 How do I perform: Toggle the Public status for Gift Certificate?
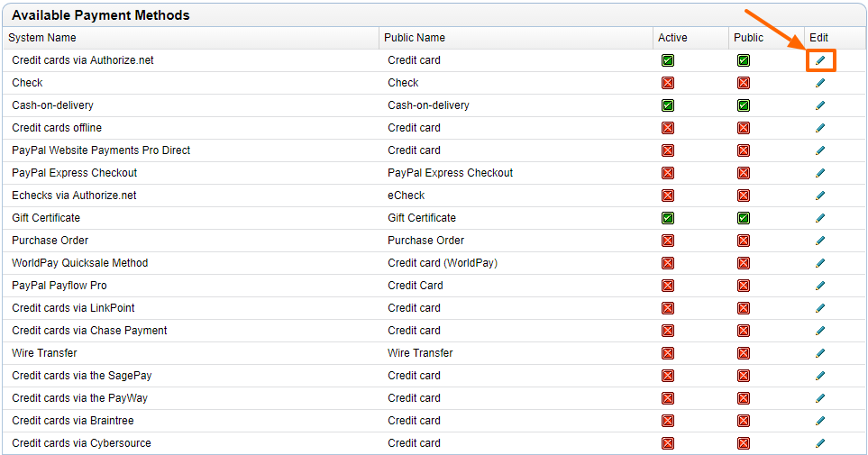tap(744, 218)
